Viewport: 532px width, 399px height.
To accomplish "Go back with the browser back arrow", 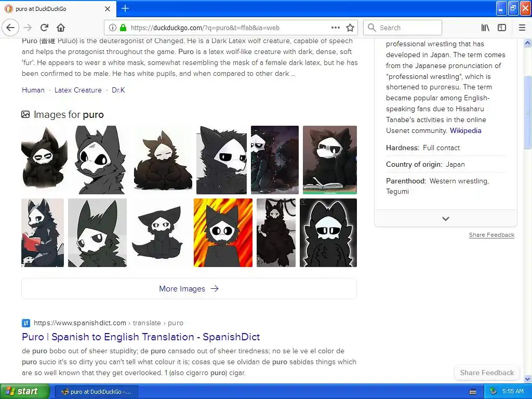I will [10, 28].
